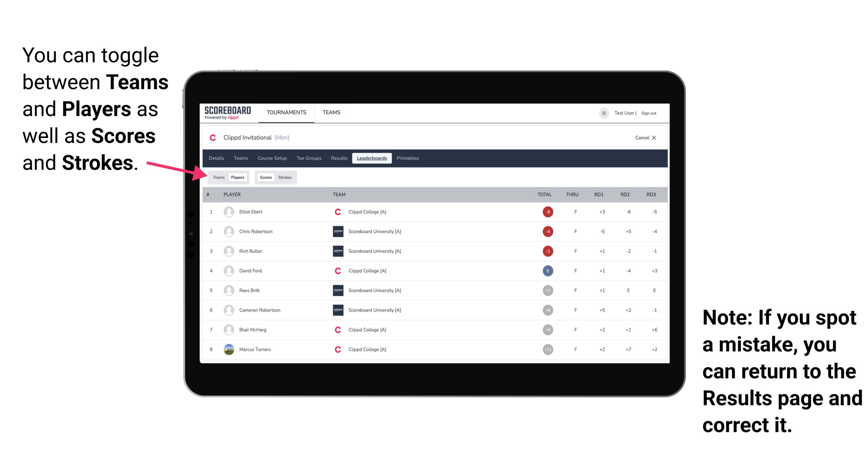Open the Tournaments menu item
The image size is (868, 467).
[x=284, y=113]
